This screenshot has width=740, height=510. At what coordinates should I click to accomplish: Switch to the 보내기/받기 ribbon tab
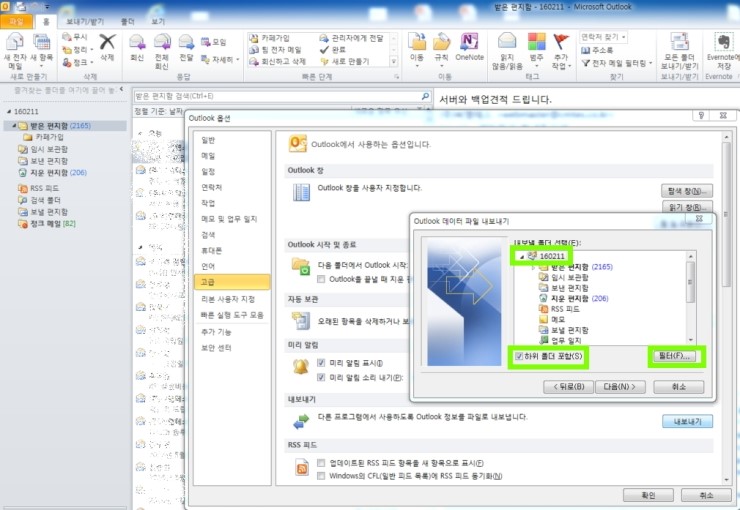pyautogui.click(x=85, y=22)
